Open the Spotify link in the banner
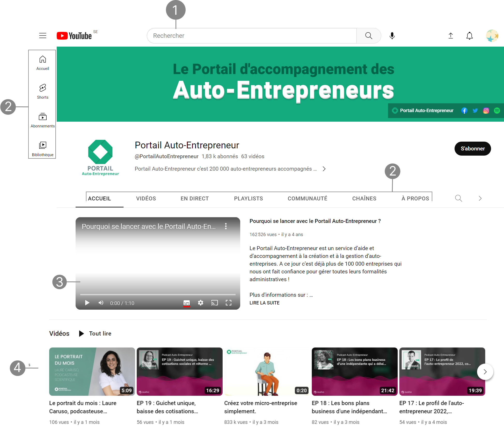504x429 pixels. (497, 111)
